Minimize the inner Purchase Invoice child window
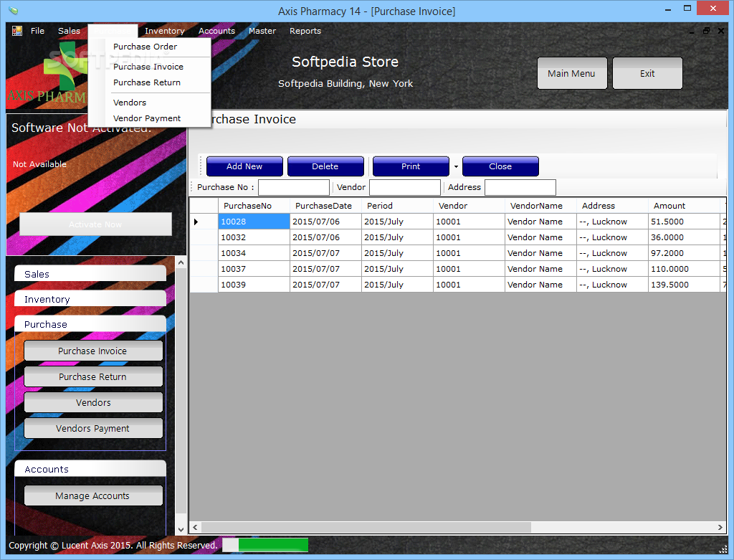Image resolution: width=734 pixels, height=560 pixels. (x=692, y=31)
